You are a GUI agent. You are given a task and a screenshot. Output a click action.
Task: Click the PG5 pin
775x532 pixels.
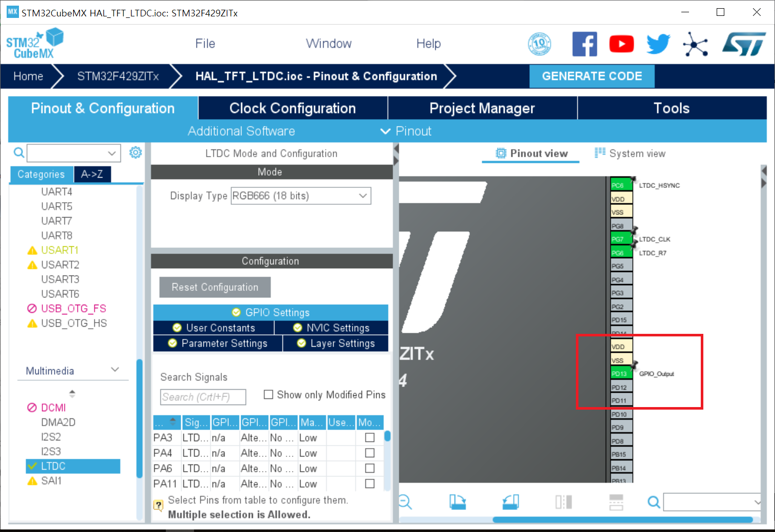(621, 266)
